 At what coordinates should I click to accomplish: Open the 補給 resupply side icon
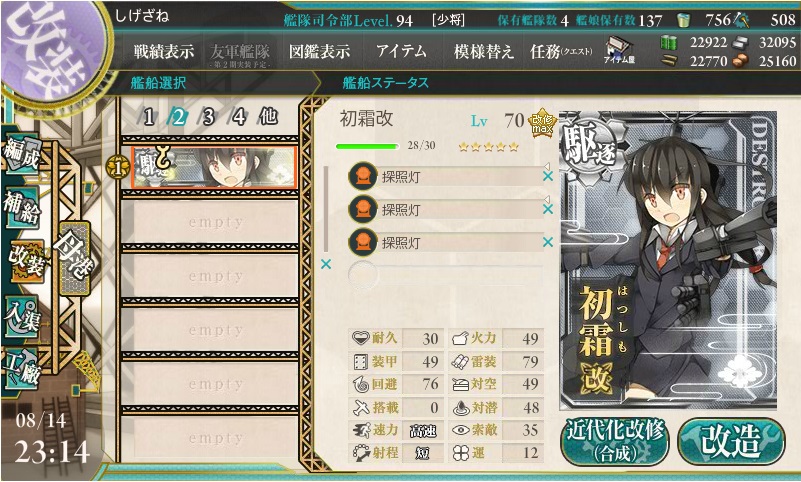pos(22,207)
